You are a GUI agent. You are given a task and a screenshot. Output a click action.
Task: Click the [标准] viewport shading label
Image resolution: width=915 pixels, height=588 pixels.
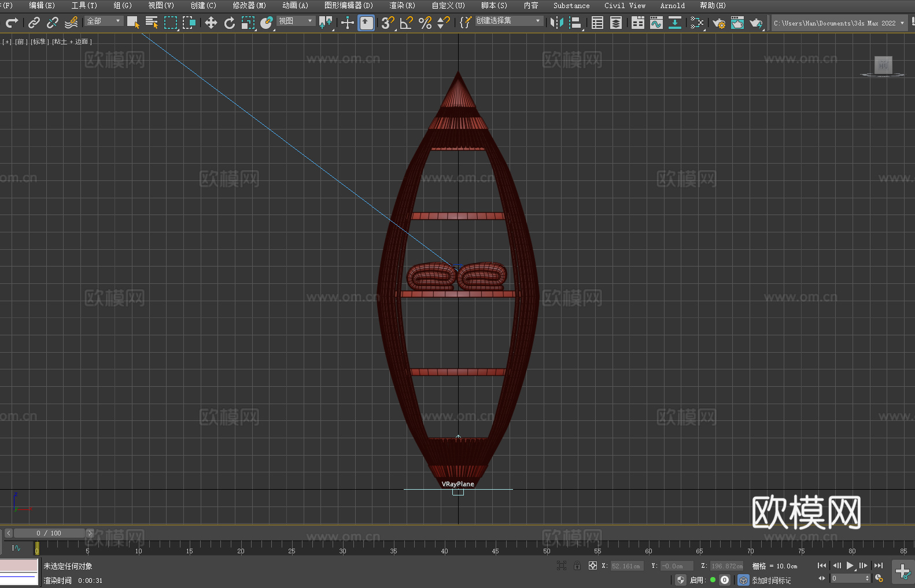[39, 42]
